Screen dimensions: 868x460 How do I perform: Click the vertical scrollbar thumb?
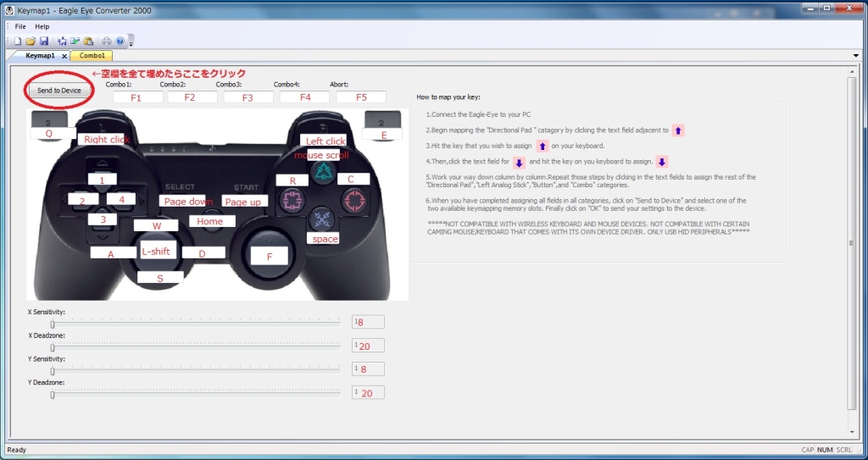click(852, 243)
